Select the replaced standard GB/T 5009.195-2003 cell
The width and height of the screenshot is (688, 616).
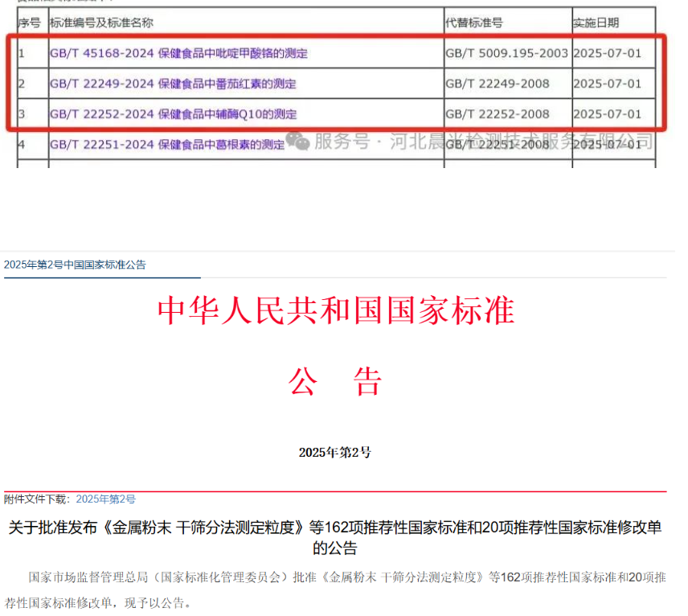(506, 54)
